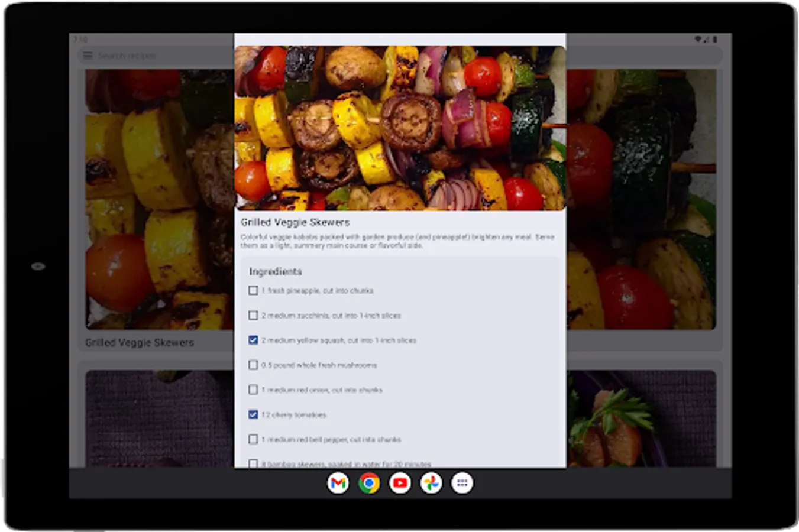Check the fresh pineapple ingredient

tap(253, 291)
